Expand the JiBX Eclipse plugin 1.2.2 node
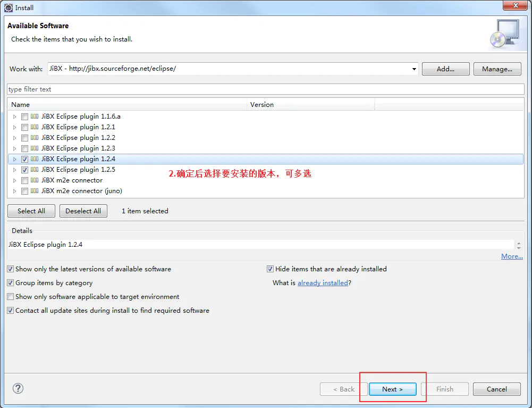 coord(14,138)
